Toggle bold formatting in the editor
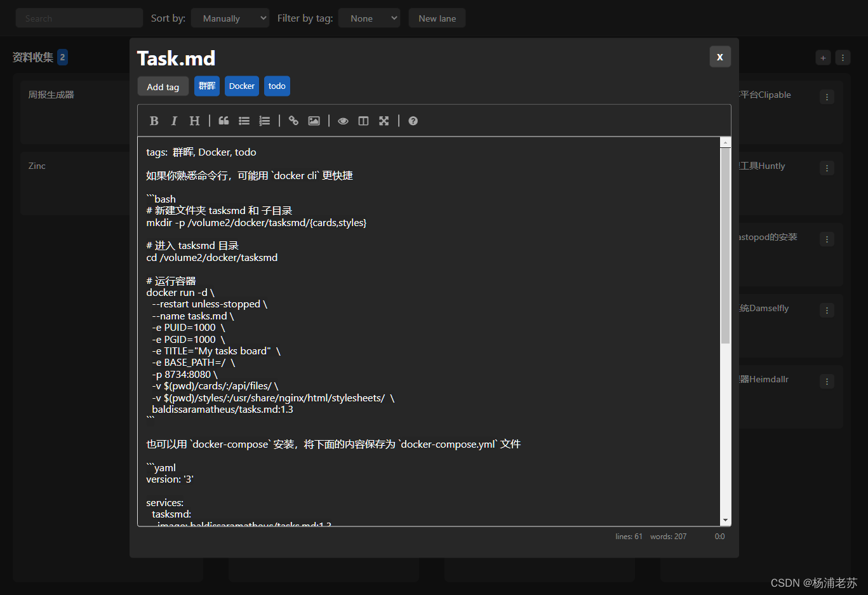This screenshot has width=868, height=595. [154, 121]
